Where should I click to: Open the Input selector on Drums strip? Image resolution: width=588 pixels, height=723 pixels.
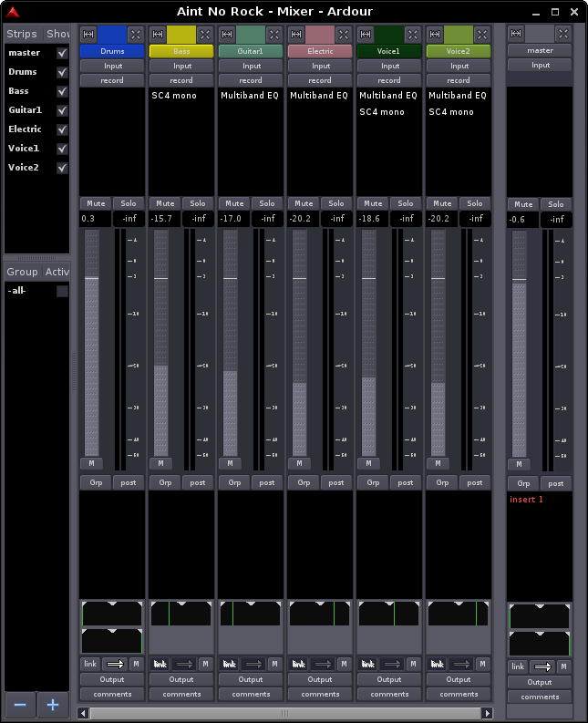[112, 66]
